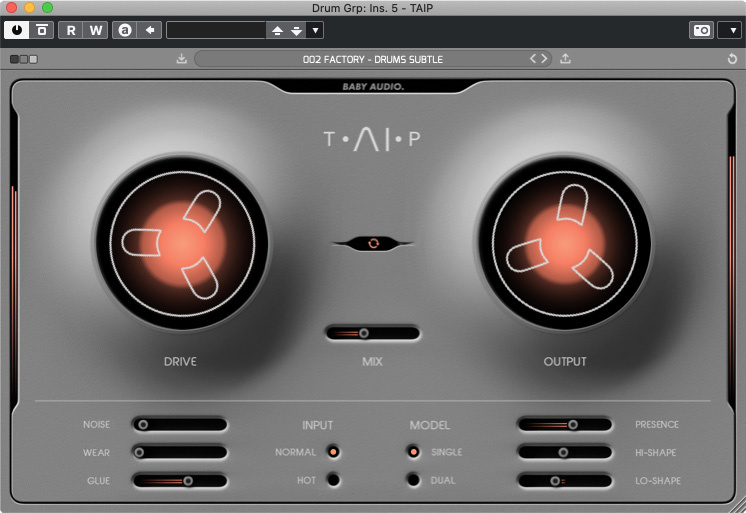Load previous host preset with up arrow

(277, 30)
